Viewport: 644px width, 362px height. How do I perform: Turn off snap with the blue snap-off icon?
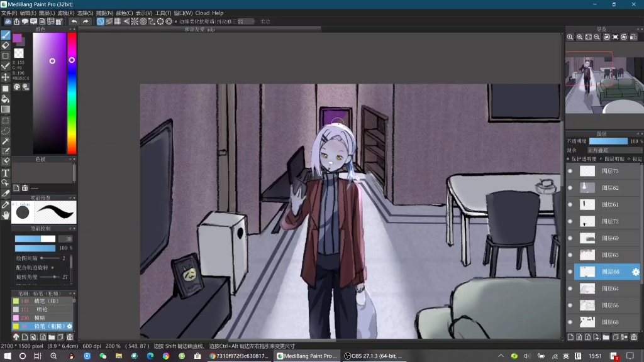point(100,21)
